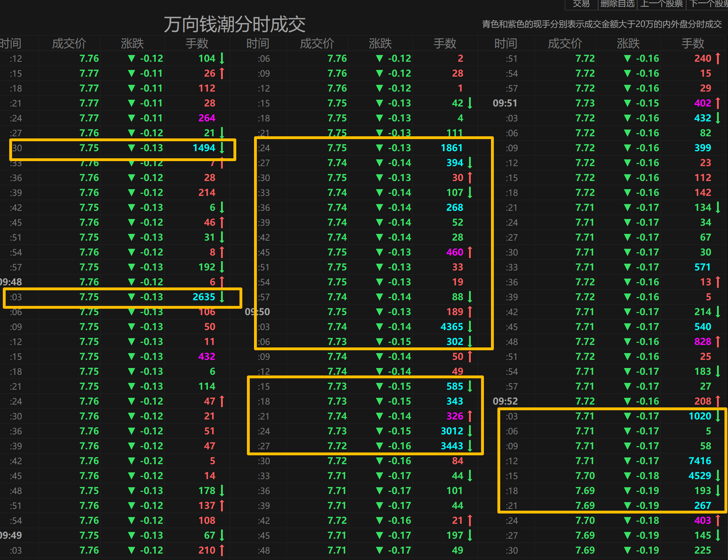This screenshot has width=728, height=560.
Task: Select the cyan volume 399
Action: 702,148
